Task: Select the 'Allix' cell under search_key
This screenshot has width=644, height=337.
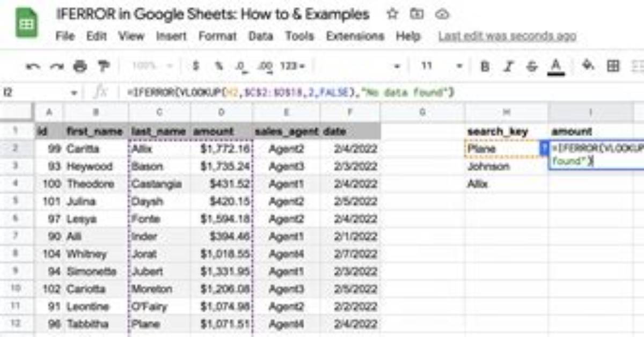Action: coord(507,184)
